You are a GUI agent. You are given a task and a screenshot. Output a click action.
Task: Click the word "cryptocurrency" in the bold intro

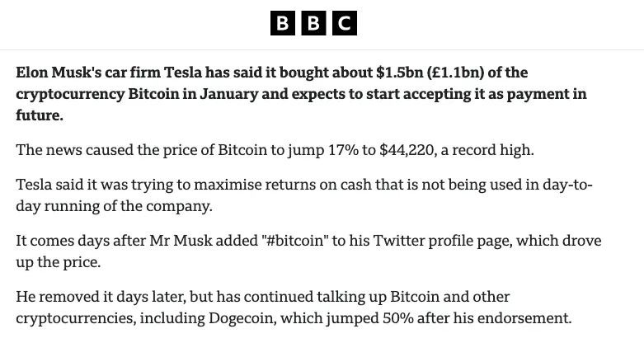tap(69, 94)
